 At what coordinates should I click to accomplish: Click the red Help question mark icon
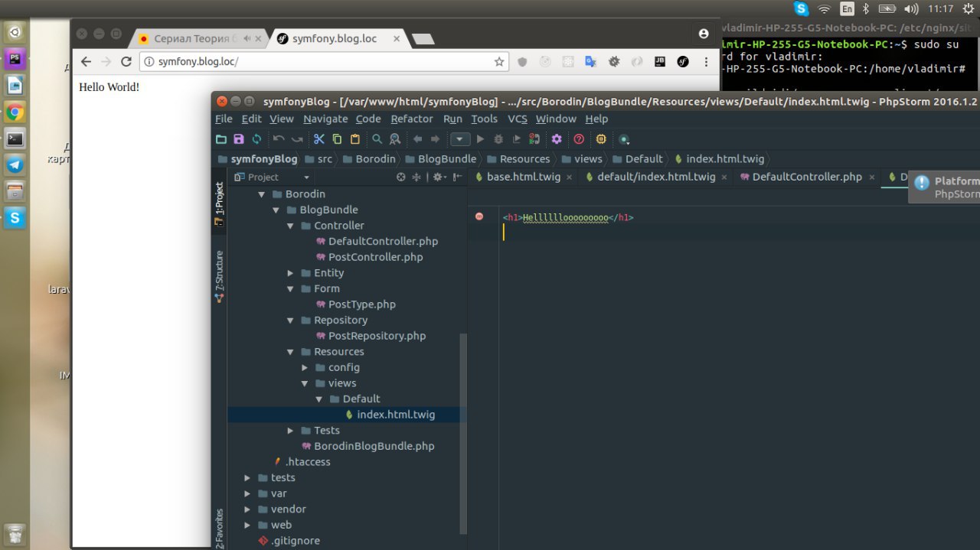click(x=579, y=139)
